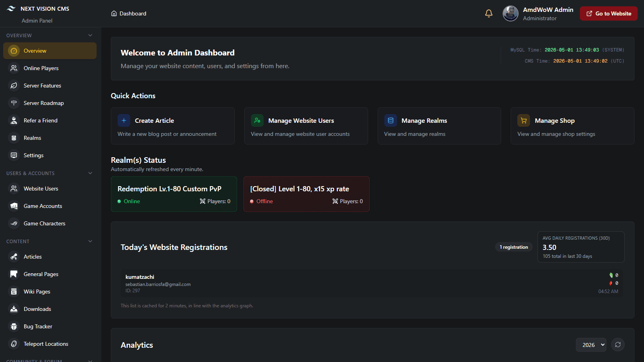Click the sebastian.barriosfa@gmail.com email
Viewport: 644px width, 362px height.
click(158, 284)
